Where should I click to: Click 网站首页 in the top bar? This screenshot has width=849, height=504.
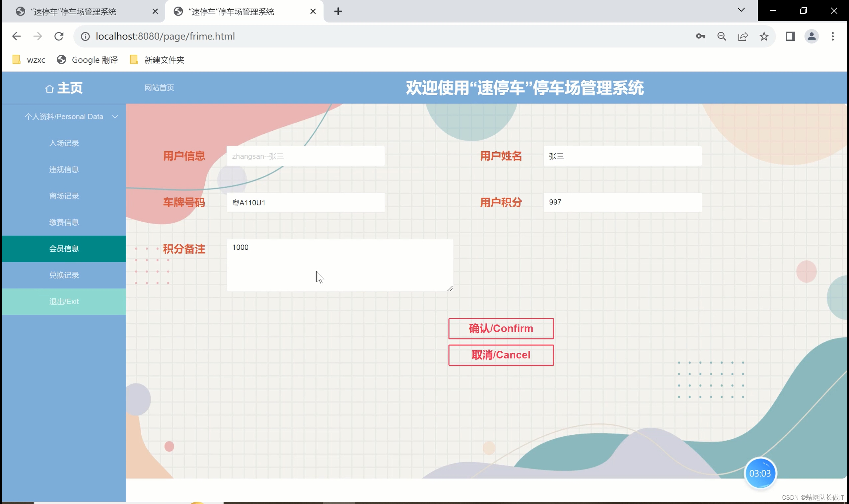pyautogui.click(x=159, y=88)
